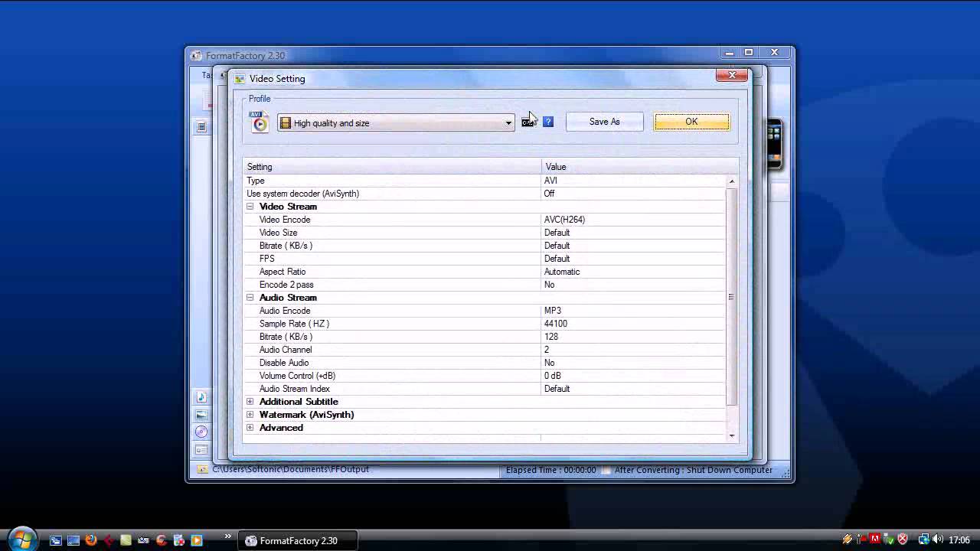Click the FormatFactory 2.30 taskbar button

pos(298,540)
